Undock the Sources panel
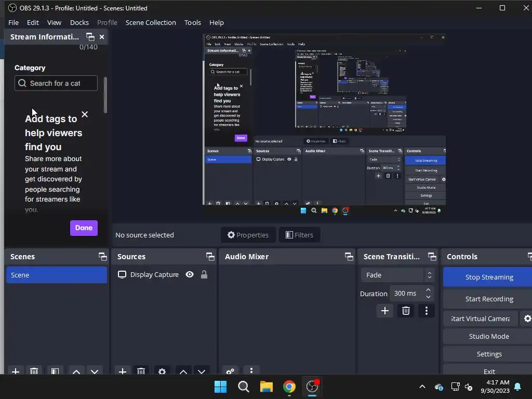The width and height of the screenshot is (532, 399). [210, 257]
